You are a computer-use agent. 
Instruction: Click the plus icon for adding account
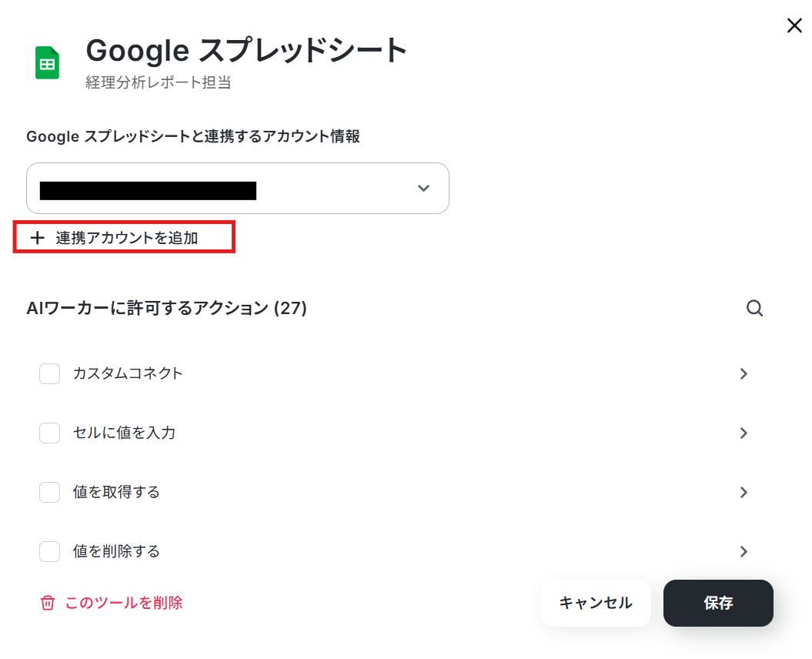(x=37, y=238)
